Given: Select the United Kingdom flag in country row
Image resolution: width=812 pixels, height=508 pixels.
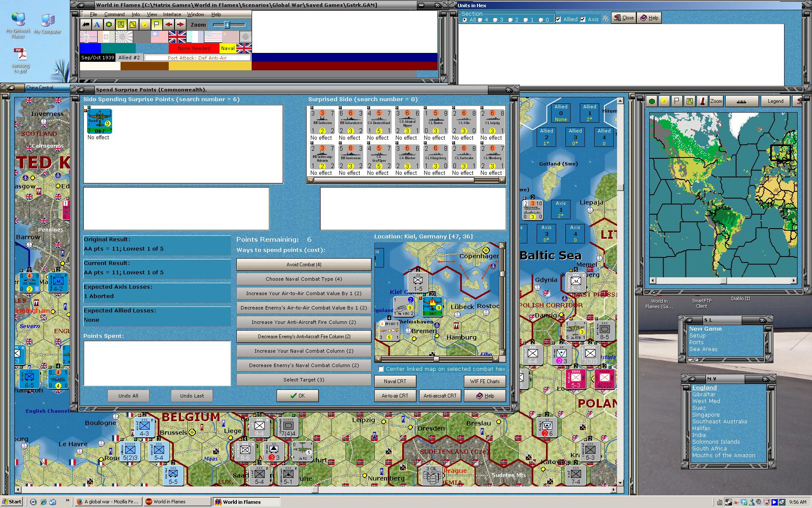Looking at the screenshot, I should coord(177,37).
